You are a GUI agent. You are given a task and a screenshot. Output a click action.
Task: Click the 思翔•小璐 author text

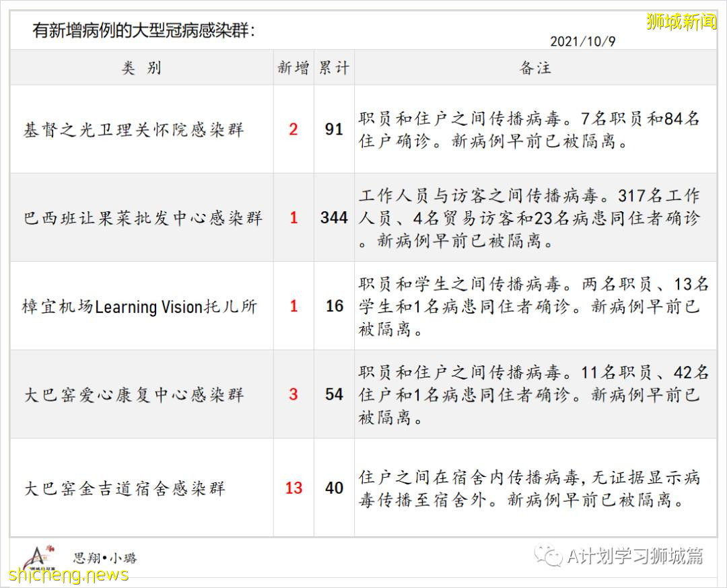104,558
